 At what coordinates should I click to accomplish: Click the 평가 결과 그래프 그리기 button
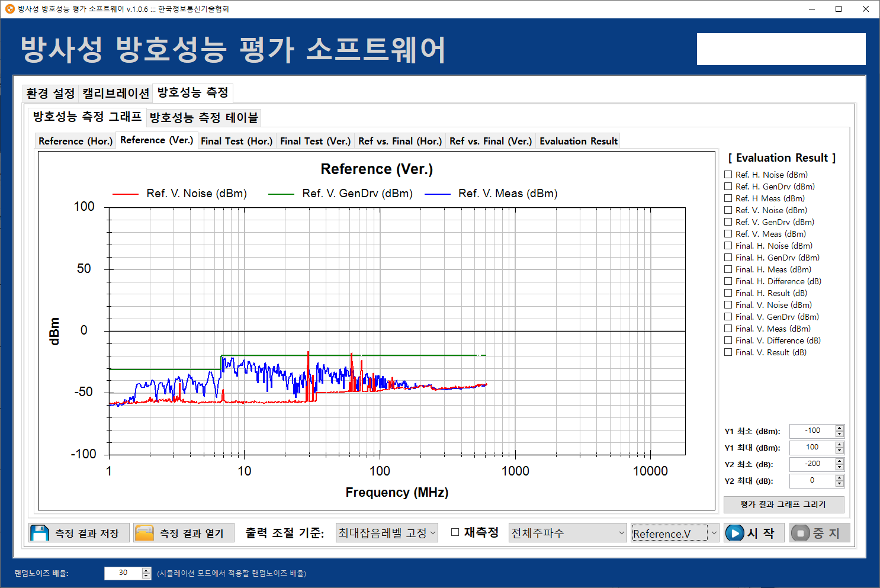783,505
